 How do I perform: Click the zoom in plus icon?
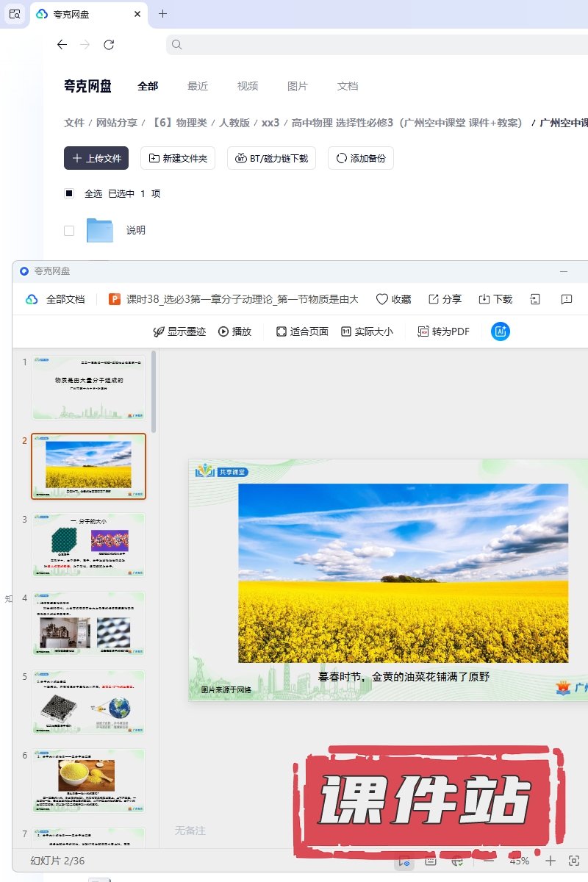(x=551, y=861)
